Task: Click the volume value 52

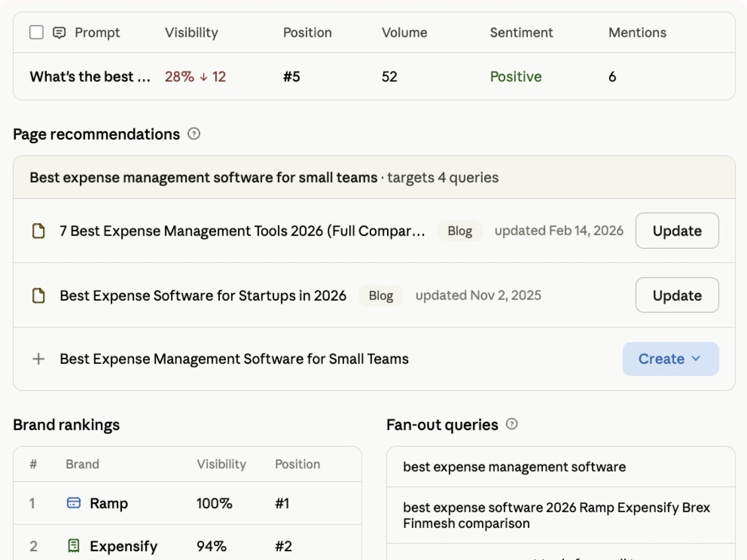Action: (x=389, y=77)
